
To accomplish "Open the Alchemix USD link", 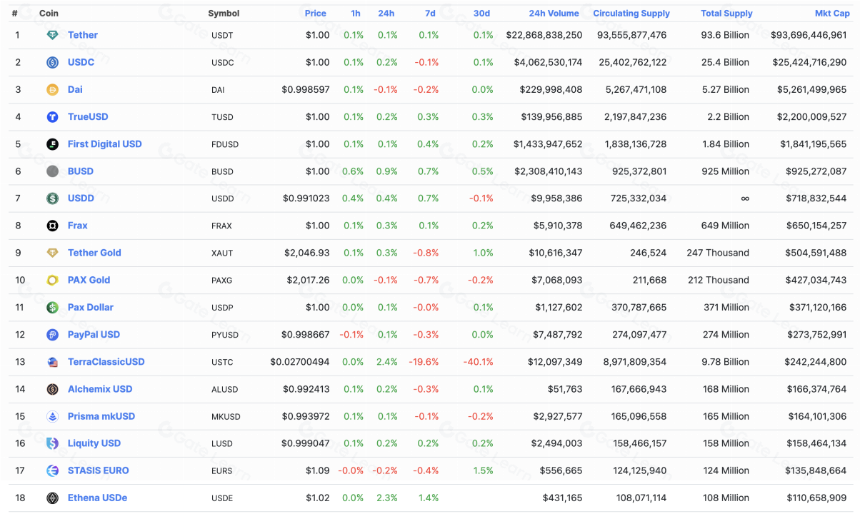I will pos(100,389).
